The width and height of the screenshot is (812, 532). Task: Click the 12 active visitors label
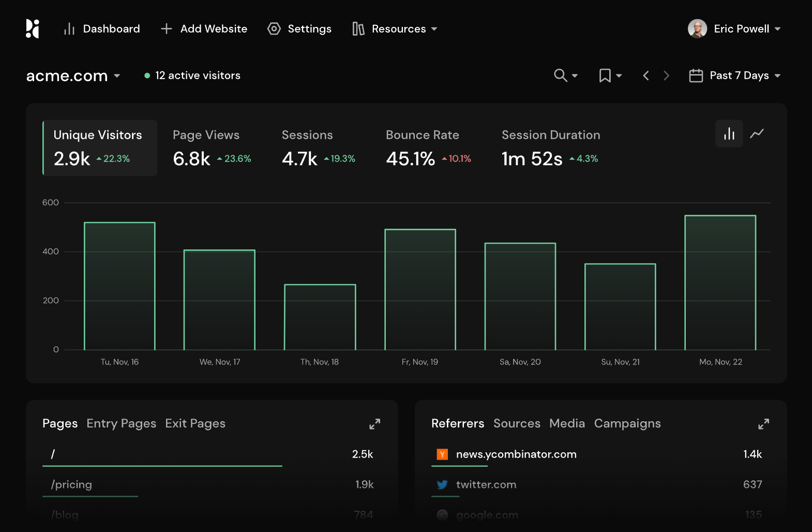click(x=198, y=76)
